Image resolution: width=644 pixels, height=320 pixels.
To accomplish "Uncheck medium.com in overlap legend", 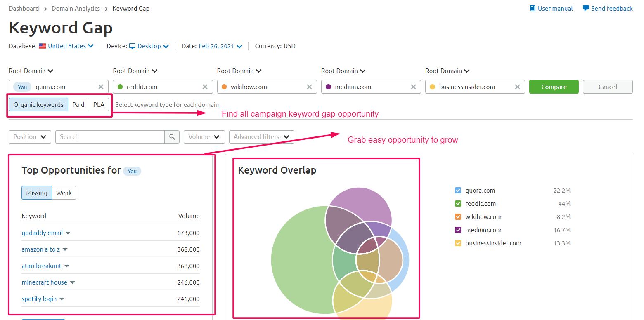I will (458, 230).
